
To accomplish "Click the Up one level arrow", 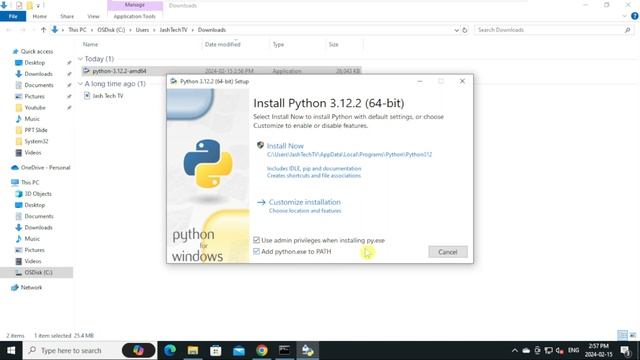I will pos(43,30).
